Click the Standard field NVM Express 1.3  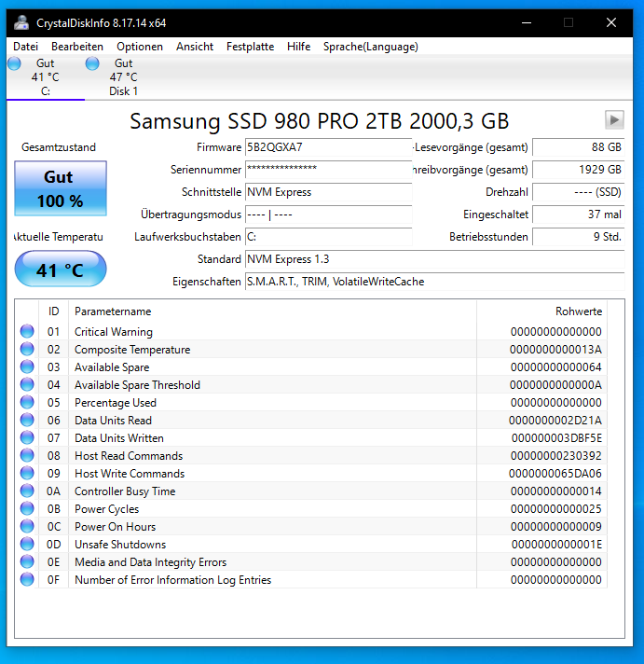pyautogui.click(x=434, y=259)
